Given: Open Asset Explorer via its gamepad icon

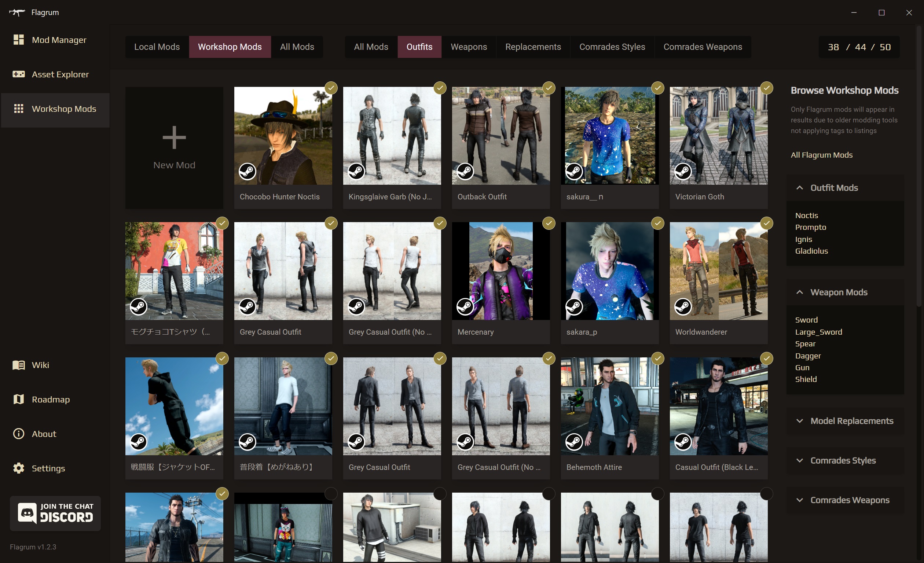Looking at the screenshot, I should click(18, 74).
